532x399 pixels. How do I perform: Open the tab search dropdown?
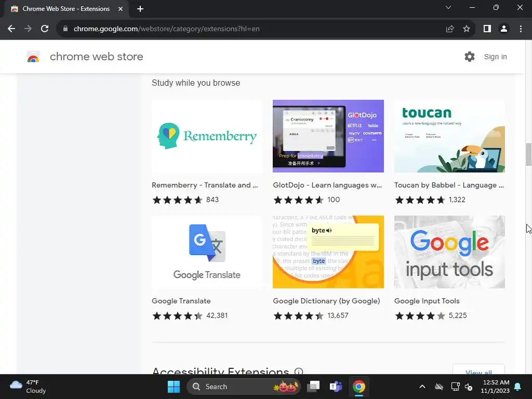448,7
